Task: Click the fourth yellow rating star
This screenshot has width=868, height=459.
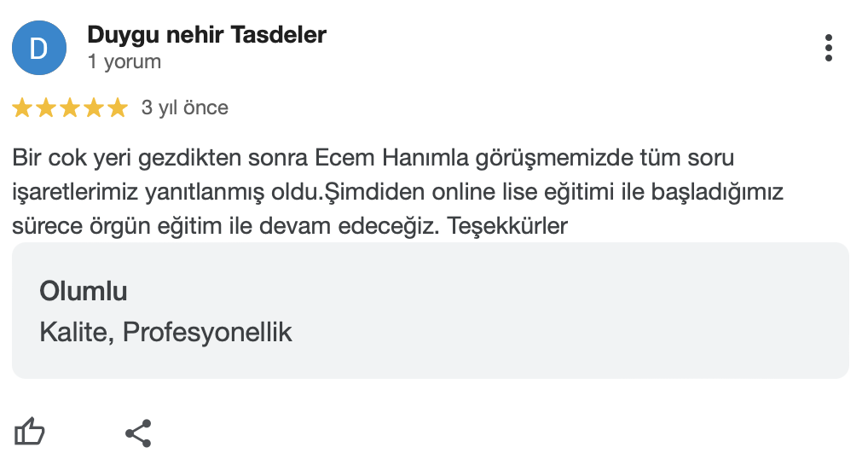Action: pyautogui.click(x=93, y=108)
